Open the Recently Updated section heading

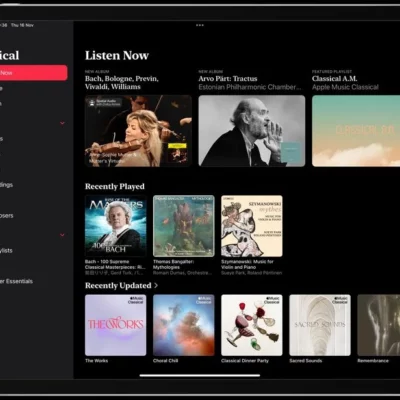118,286
